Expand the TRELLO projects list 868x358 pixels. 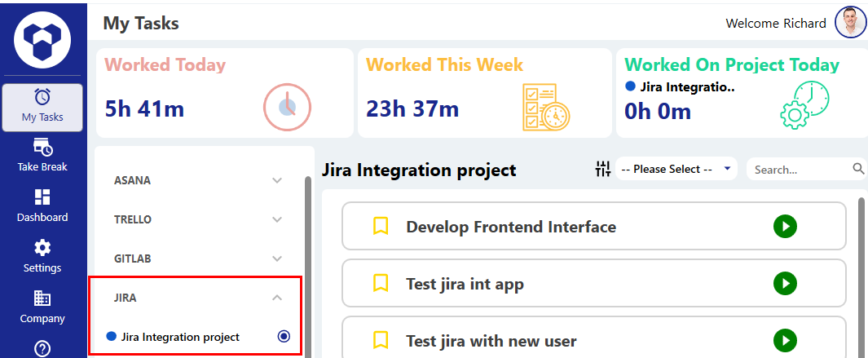(x=277, y=219)
